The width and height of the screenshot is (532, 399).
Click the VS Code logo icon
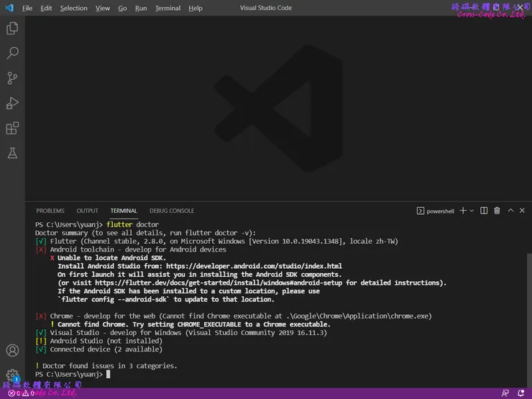pos(9,8)
